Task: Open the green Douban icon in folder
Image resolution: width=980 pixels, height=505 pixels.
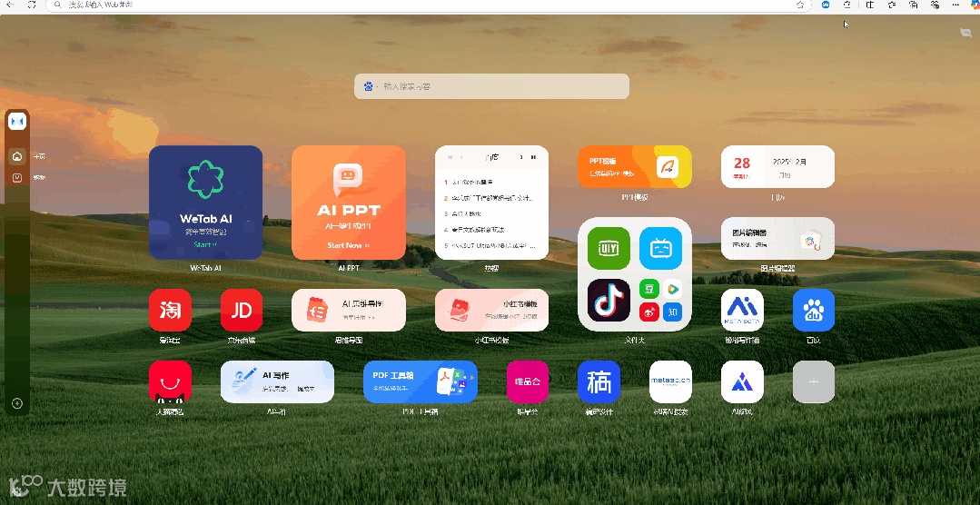Action: [648, 289]
